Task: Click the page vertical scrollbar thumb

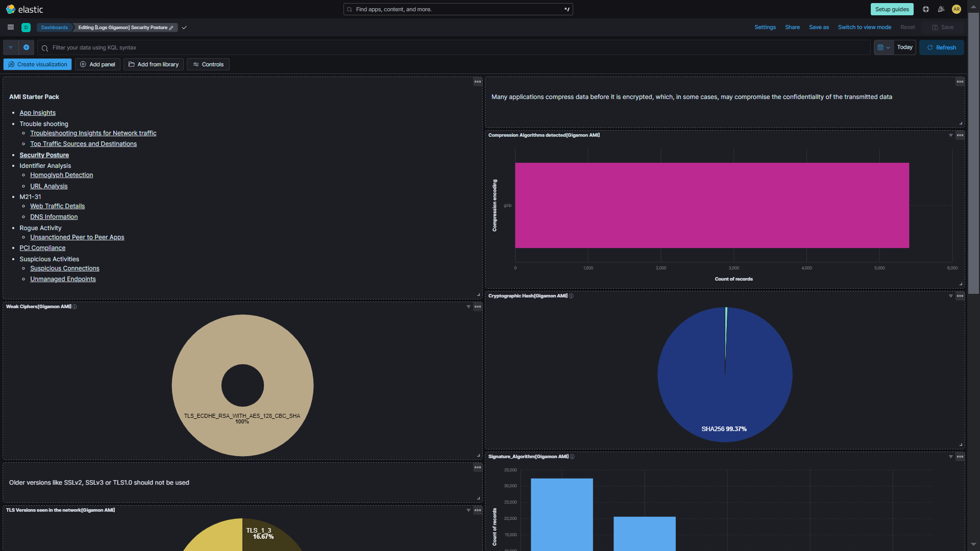Action: tap(974, 153)
